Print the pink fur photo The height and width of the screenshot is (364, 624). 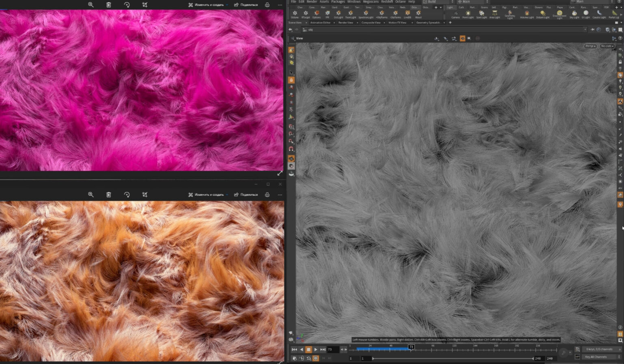[x=267, y=5]
